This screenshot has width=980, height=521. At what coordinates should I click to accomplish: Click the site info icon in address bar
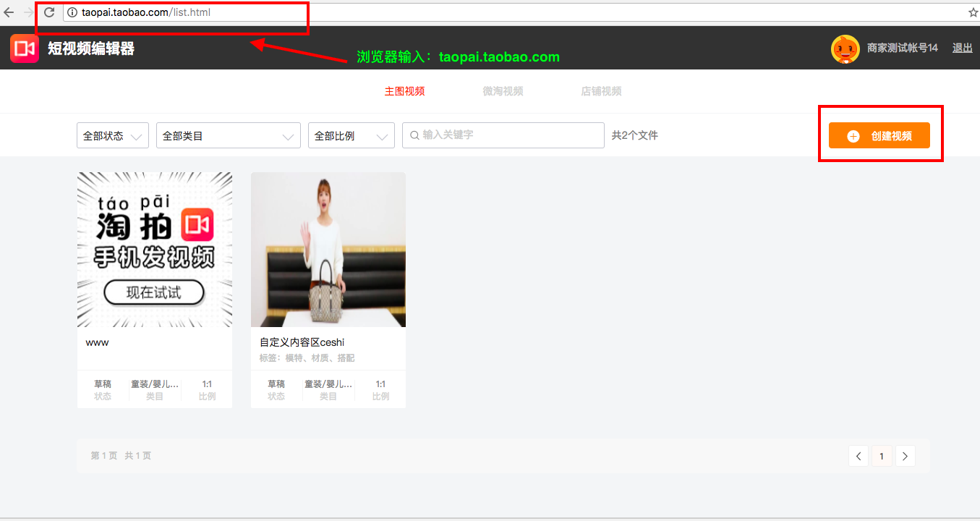coord(72,12)
